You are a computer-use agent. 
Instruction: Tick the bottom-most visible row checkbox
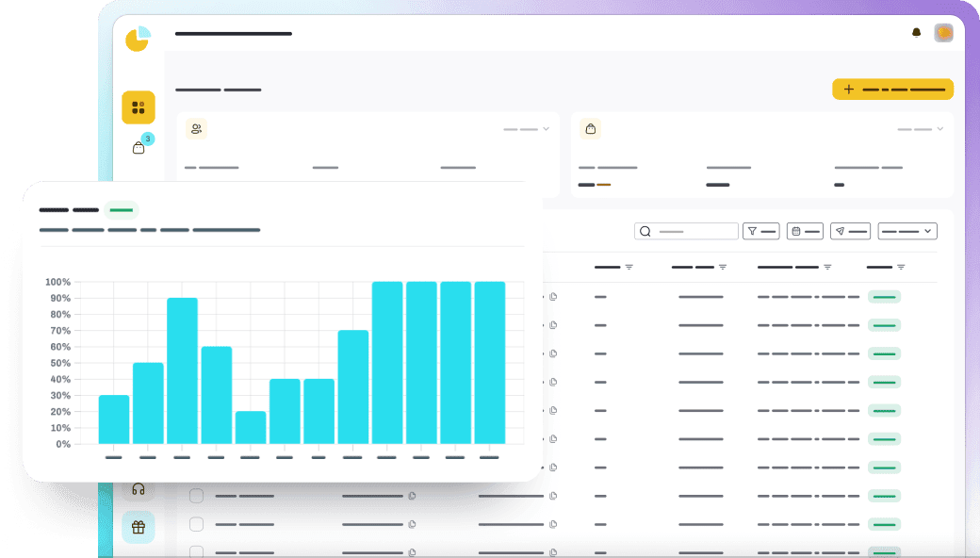[196, 550]
